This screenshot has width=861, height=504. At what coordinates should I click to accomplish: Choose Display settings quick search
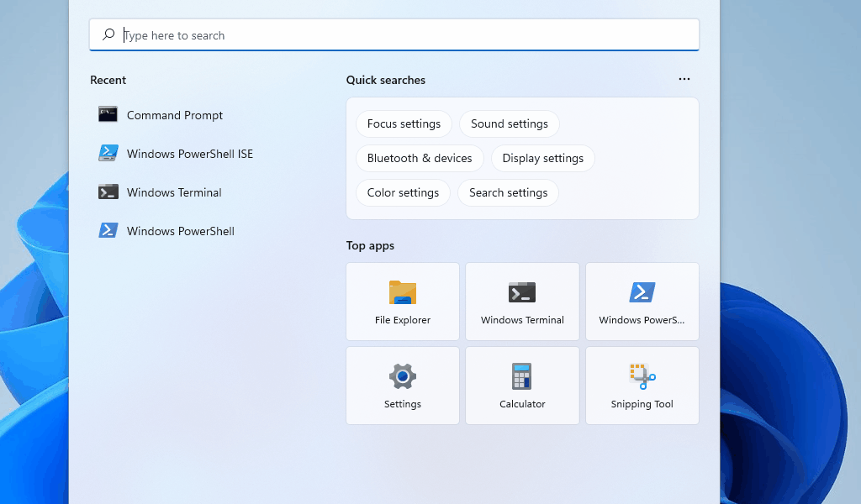click(542, 159)
